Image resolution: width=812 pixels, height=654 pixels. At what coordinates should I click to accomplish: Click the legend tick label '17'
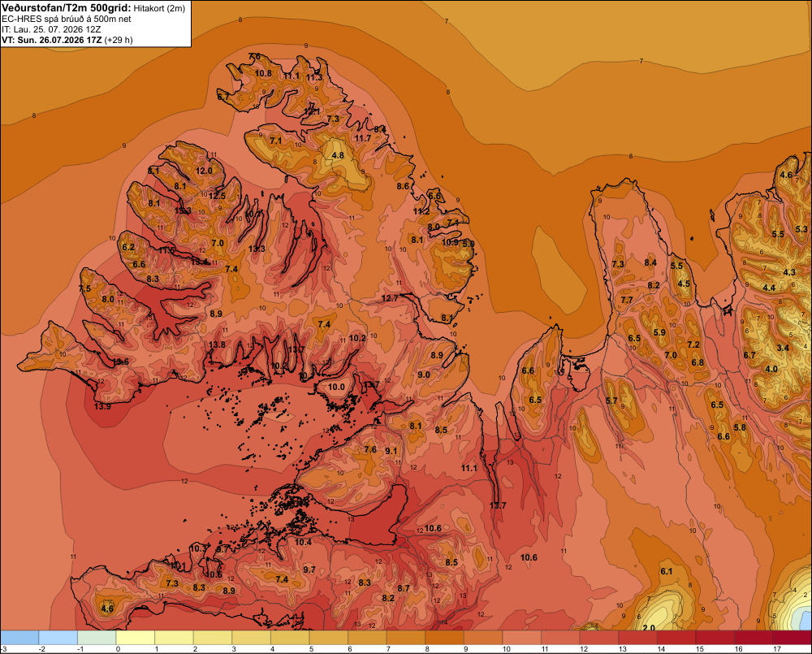tap(777, 649)
